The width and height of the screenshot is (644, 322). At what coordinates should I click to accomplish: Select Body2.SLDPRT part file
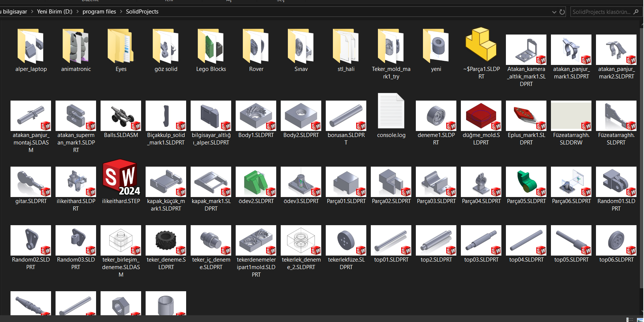pyautogui.click(x=301, y=120)
